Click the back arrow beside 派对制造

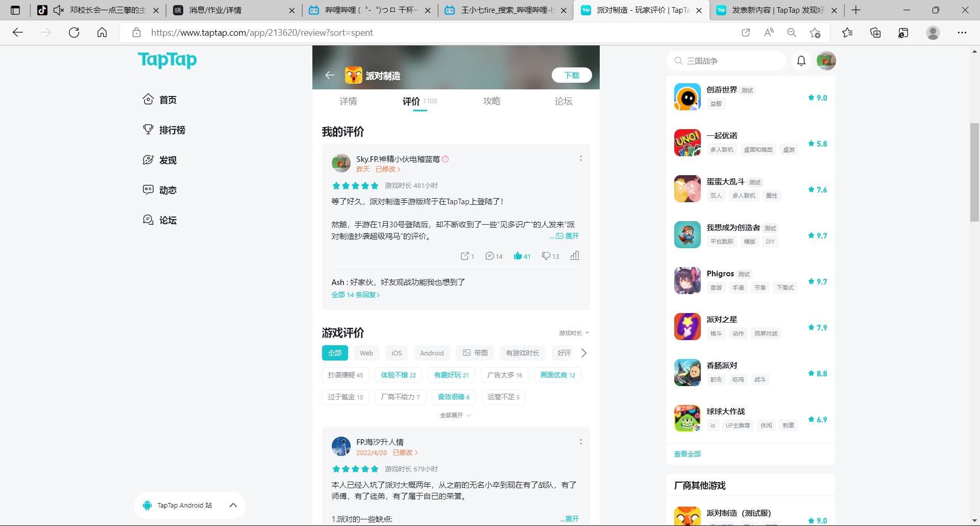[x=330, y=75]
